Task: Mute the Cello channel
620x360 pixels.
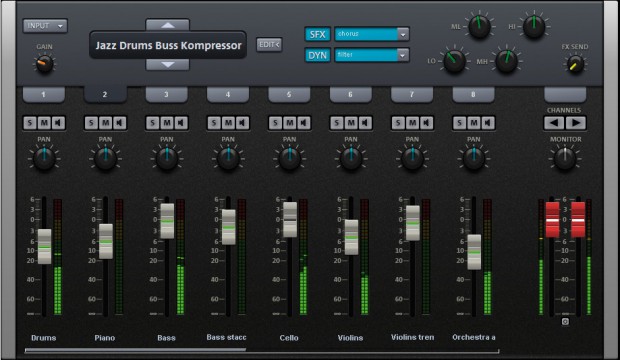Action: coord(289,123)
